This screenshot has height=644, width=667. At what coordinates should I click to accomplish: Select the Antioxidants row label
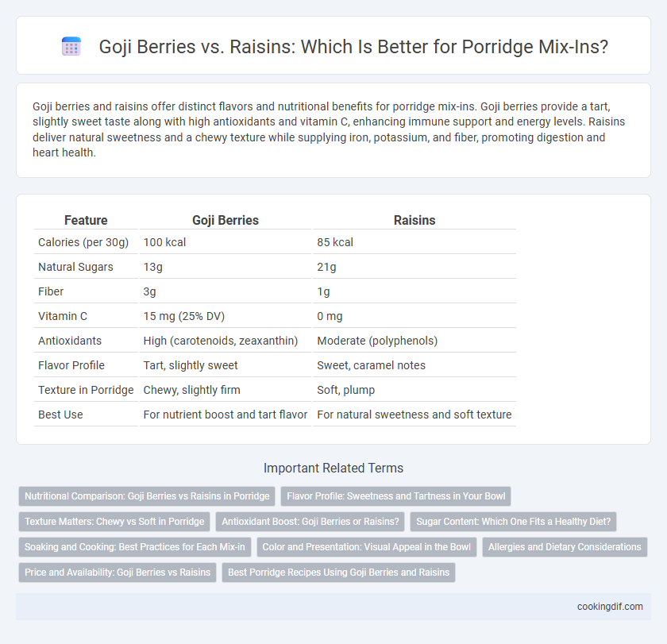(x=70, y=341)
